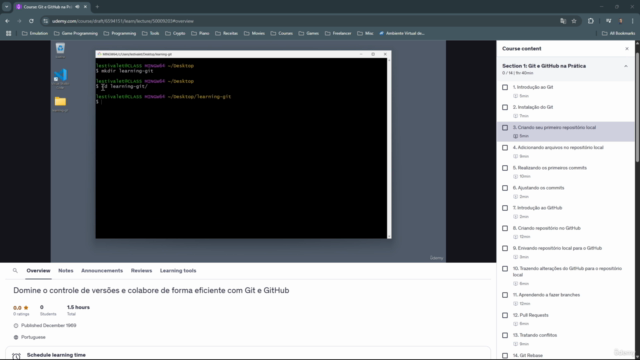The image size is (640, 360).
Task: Check lecture 9 Enviando repositório local
Action: tap(505, 249)
